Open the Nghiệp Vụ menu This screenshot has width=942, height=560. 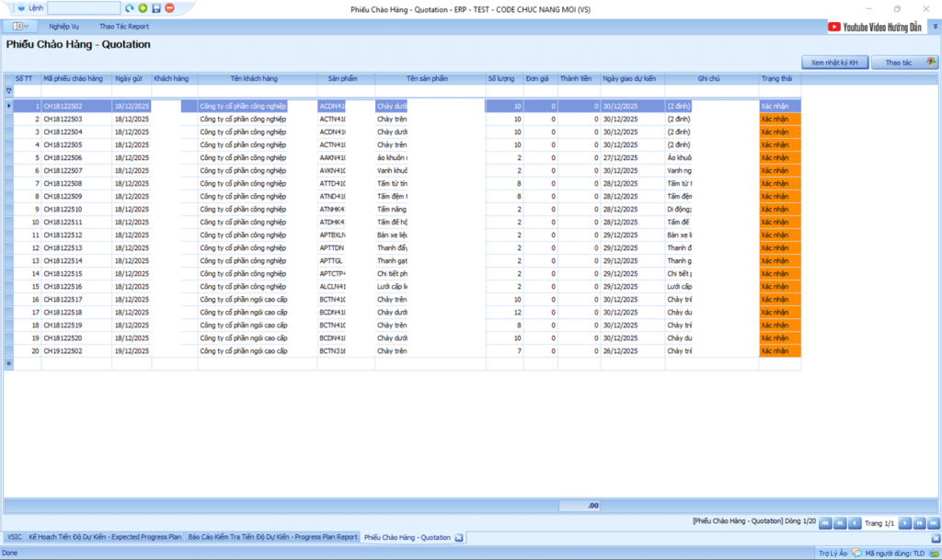64,27
